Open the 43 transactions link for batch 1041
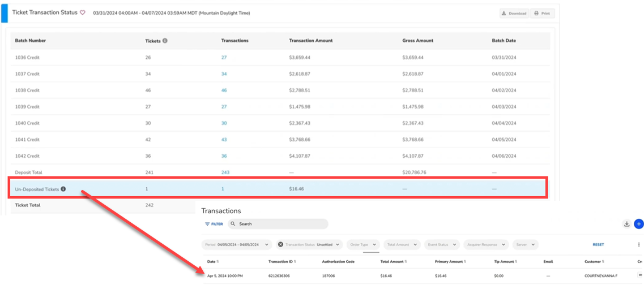The width and height of the screenshot is (644, 285). tap(224, 139)
